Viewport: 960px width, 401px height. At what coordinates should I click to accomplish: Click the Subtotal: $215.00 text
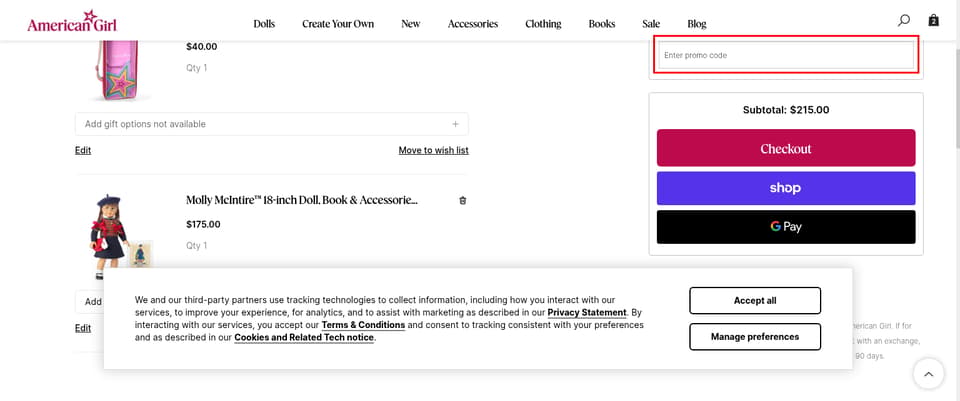point(786,110)
